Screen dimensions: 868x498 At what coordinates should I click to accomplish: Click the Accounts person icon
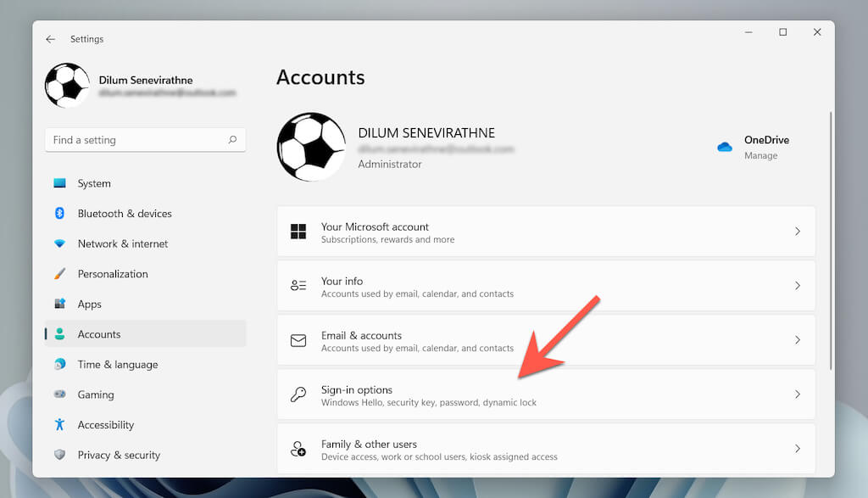coord(60,333)
